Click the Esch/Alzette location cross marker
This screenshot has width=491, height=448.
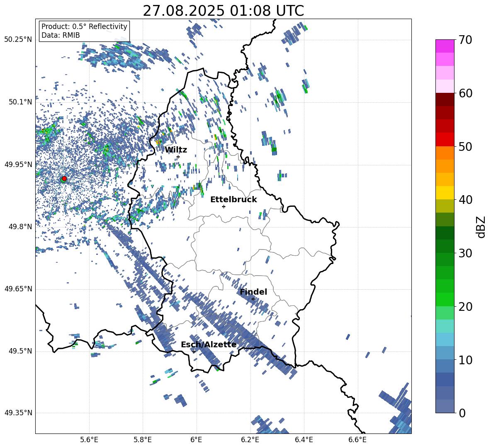click(x=194, y=351)
